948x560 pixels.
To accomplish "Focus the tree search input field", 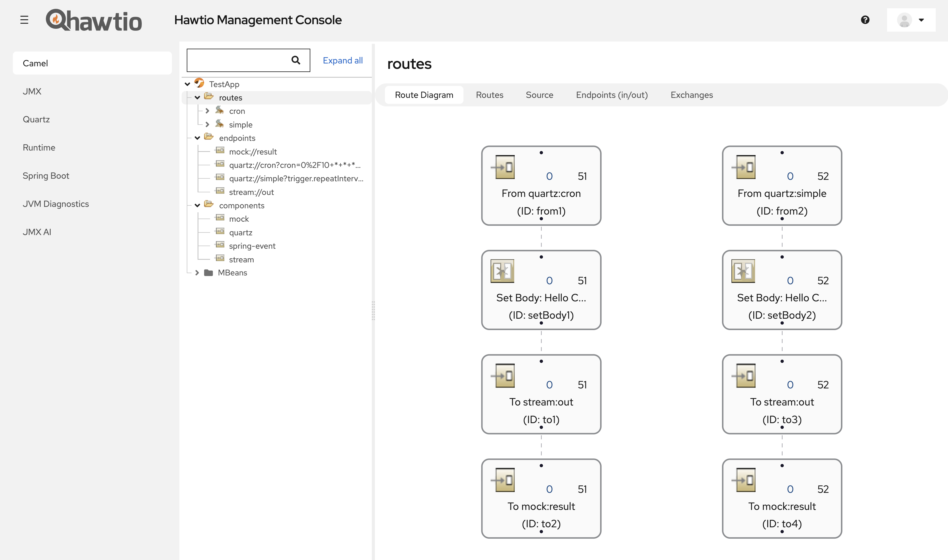I will click(248, 60).
